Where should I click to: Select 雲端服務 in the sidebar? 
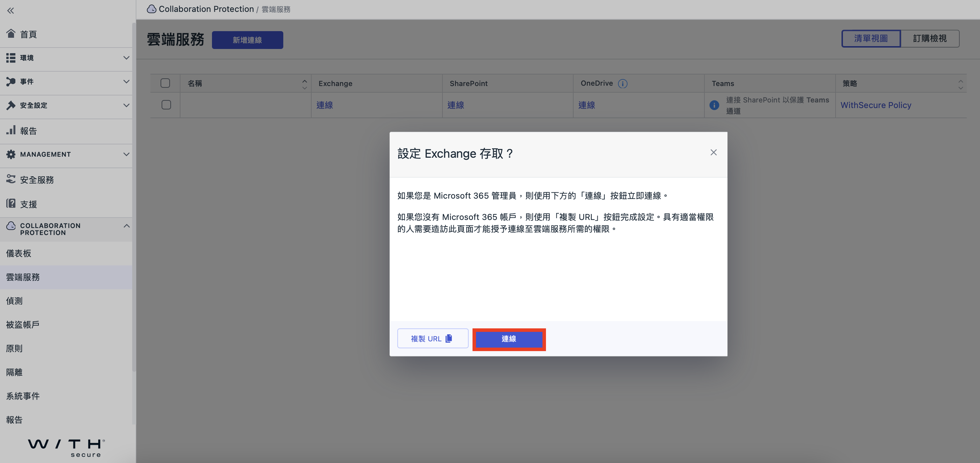pos(66,277)
